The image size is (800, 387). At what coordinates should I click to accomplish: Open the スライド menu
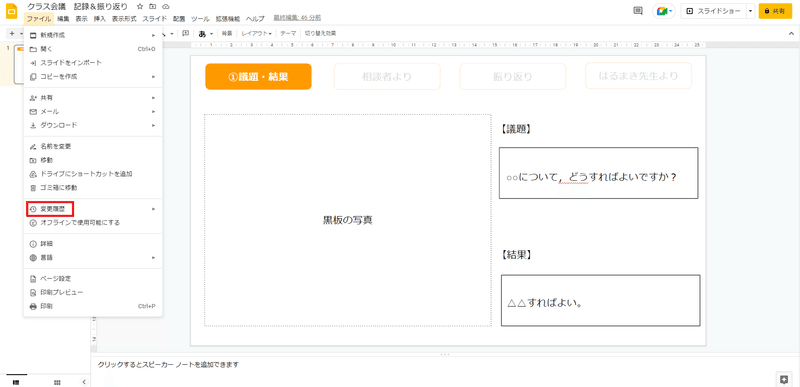155,19
